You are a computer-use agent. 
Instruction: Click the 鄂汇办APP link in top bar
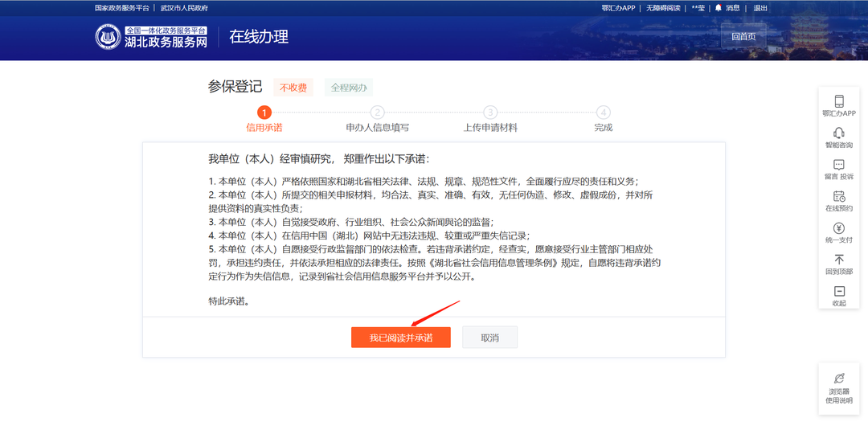pyautogui.click(x=618, y=8)
